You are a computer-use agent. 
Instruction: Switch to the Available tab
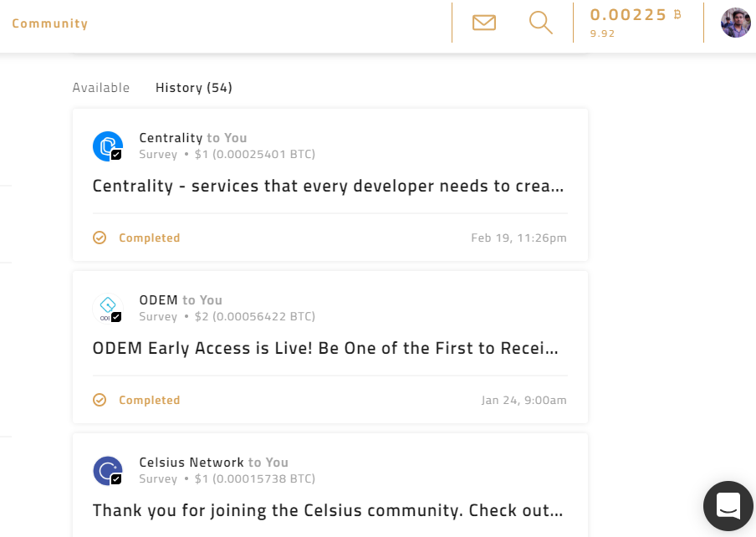[x=101, y=88]
